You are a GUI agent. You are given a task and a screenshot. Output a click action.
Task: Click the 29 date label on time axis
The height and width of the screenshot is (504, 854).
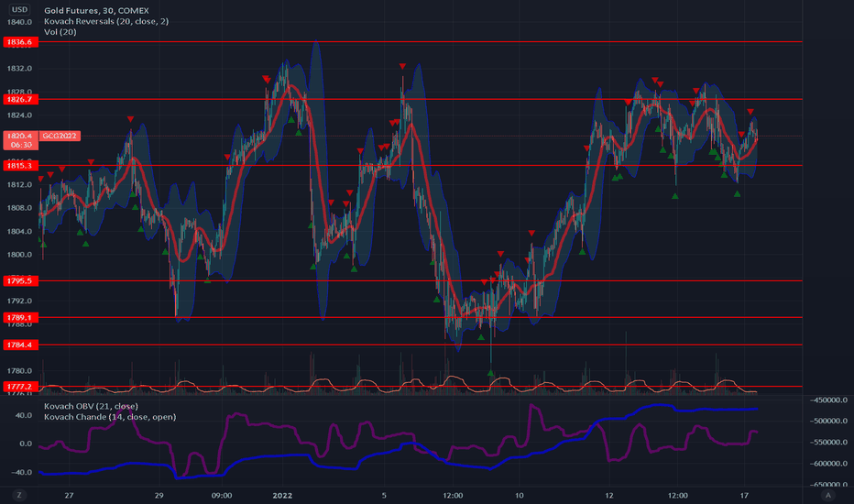[x=159, y=495]
